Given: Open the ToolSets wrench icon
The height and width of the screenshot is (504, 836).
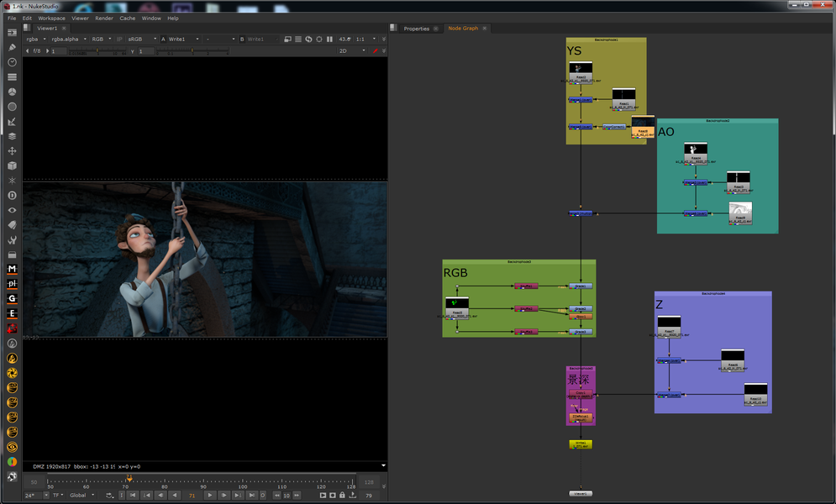Looking at the screenshot, I should [12, 239].
